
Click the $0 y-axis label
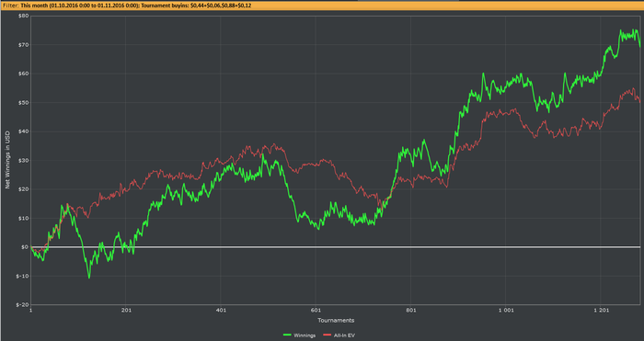(25, 247)
